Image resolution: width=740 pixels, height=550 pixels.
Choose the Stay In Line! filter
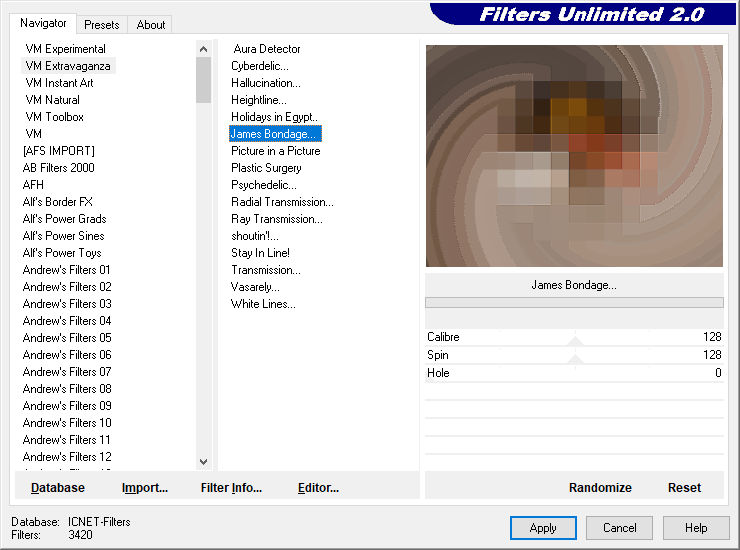[261, 253]
